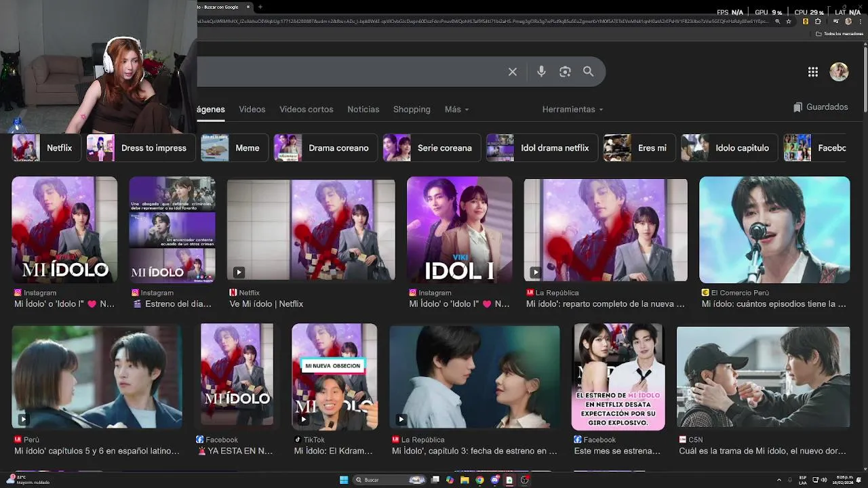Click the taskbar Buscar search box

[389, 480]
